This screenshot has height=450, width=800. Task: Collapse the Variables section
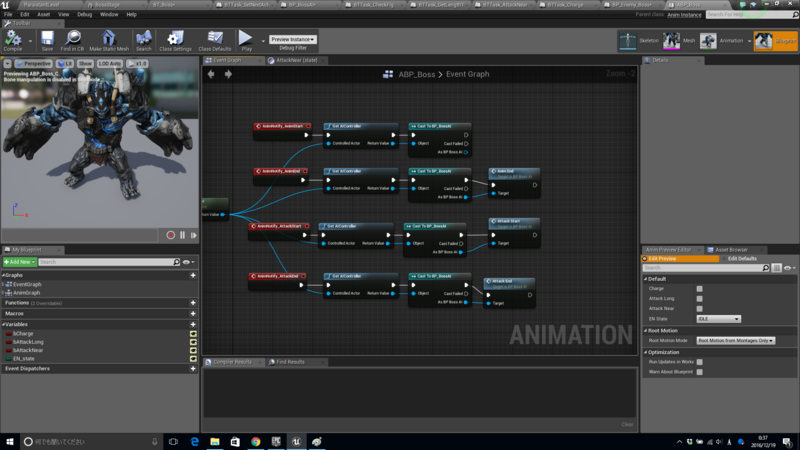tap(3, 324)
